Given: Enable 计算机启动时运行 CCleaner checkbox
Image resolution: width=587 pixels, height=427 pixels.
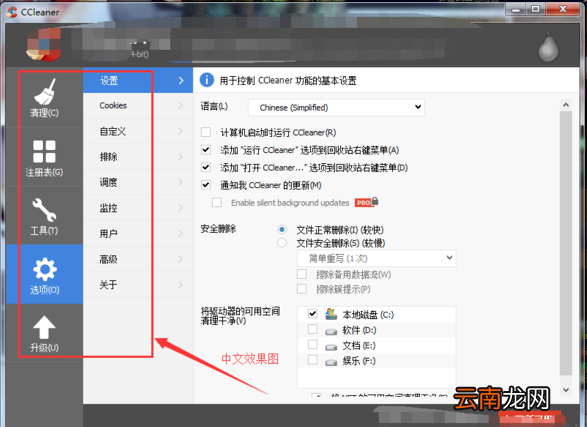Looking at the screenshot, I should coord(206,132).
